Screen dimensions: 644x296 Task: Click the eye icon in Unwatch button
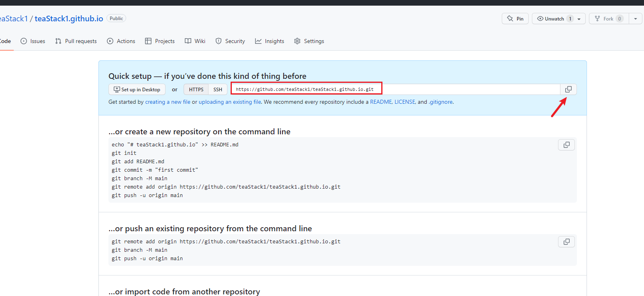pyautogui.click(x=540, y=18)
